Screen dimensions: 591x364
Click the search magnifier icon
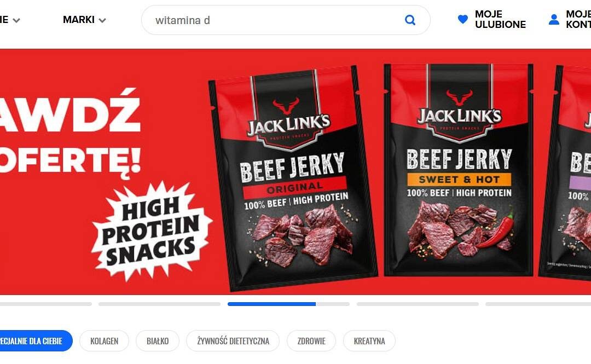tap(410, 20)
